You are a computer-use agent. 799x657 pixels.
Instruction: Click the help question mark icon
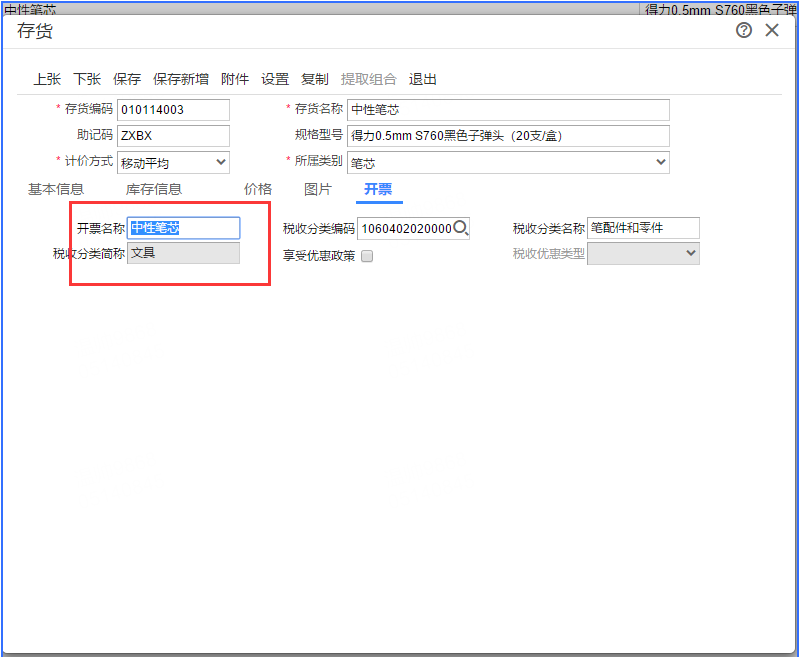(744, 31)
